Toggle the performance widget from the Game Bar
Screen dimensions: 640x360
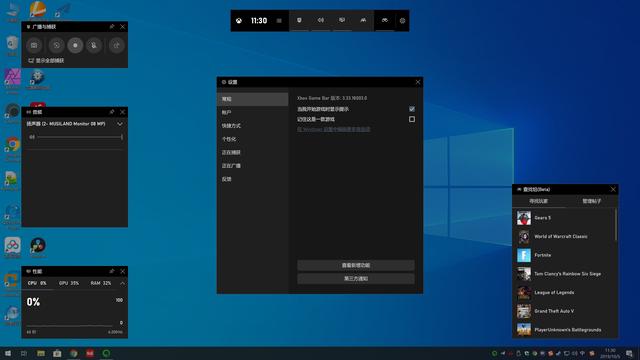pos(342,20)
